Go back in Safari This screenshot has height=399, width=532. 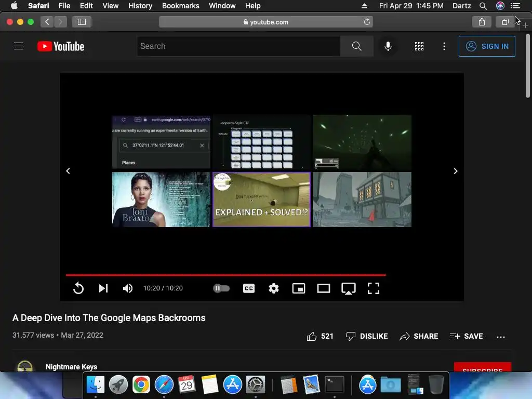[x=47, y=22]
